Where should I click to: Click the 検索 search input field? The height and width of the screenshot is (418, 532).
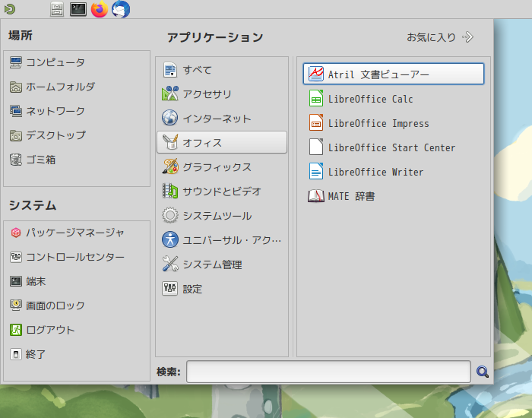coord(328,372)
